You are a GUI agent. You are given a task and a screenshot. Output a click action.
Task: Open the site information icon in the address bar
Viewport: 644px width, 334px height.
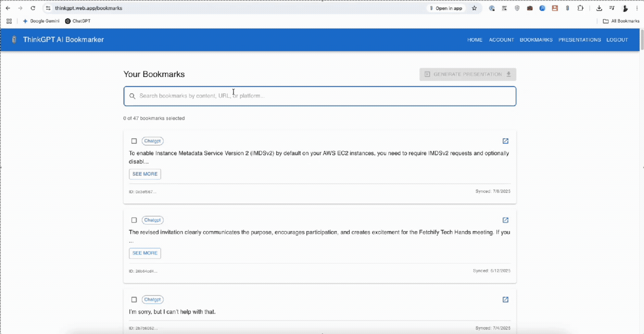point(48,8)
